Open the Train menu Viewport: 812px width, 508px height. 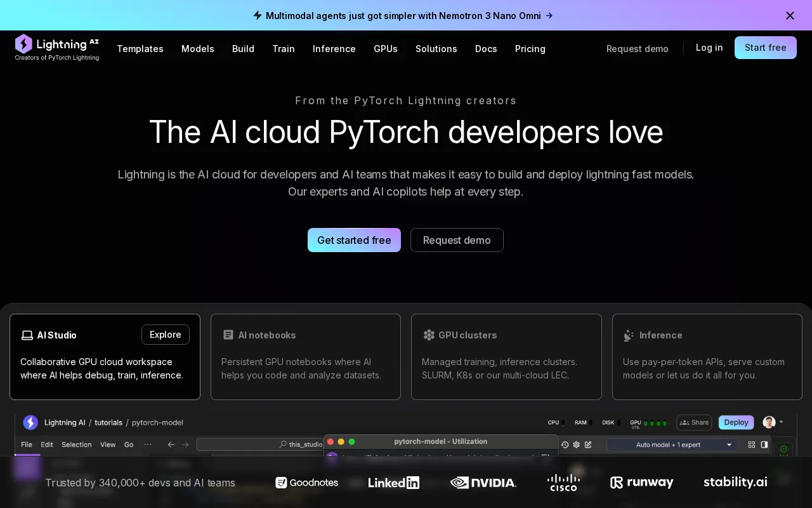[x=284, y=49]
